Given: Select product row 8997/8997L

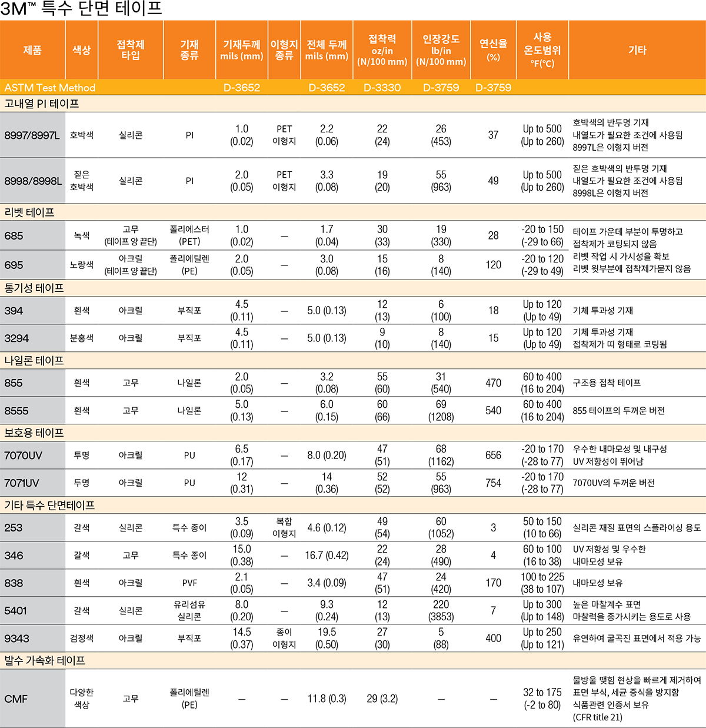Looking at the screenshot, I should 32,135.
